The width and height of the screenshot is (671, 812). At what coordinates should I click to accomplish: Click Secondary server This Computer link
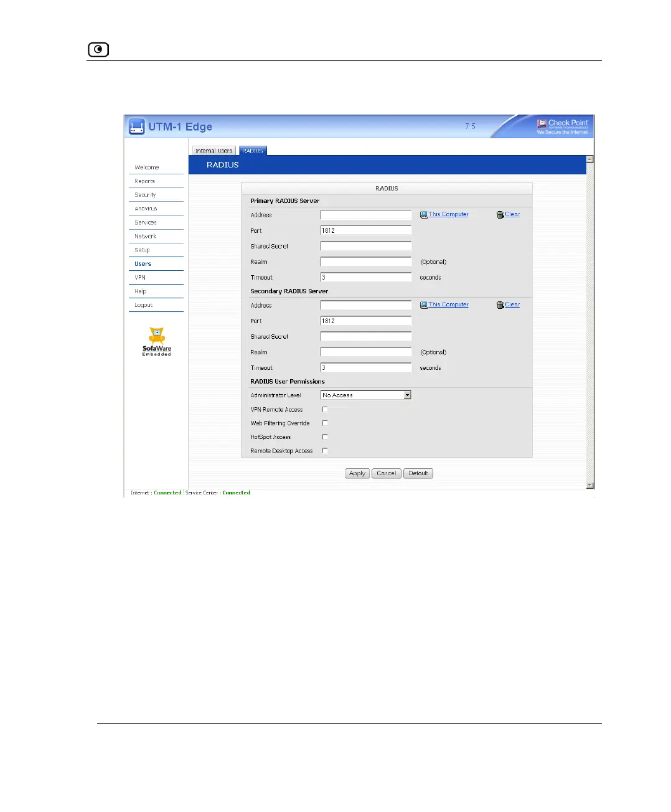tap(448, 304)
